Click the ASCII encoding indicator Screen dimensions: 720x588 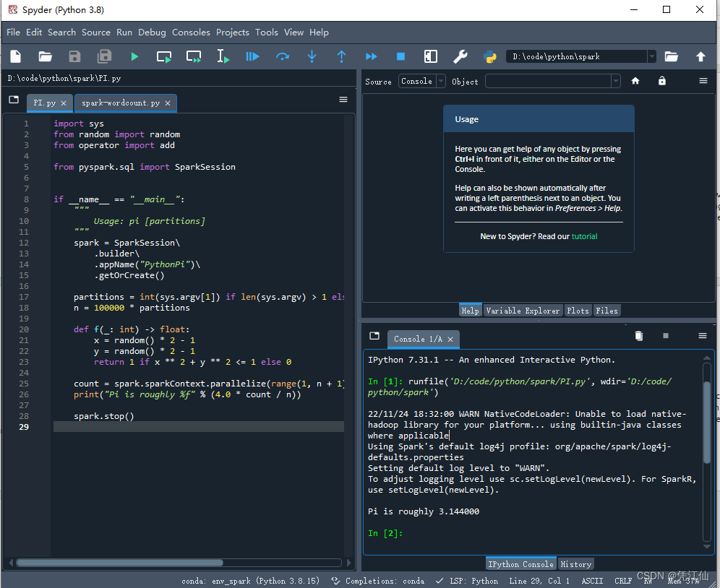pos(592,581)
